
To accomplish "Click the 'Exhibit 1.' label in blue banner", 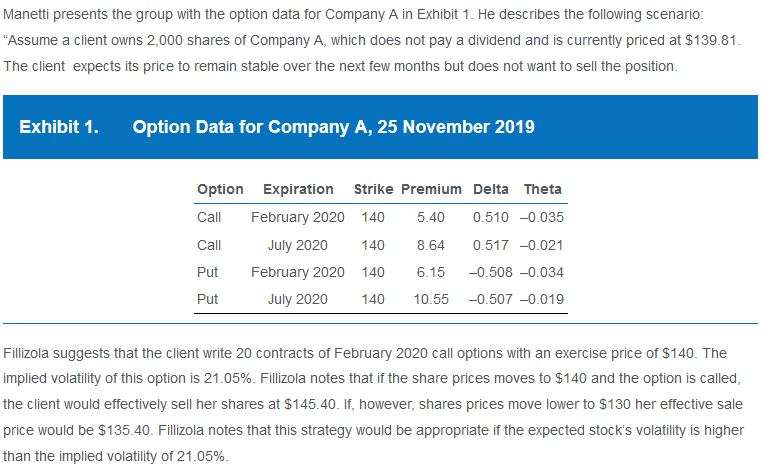I will pyautogui.click(x=59, y=127).
